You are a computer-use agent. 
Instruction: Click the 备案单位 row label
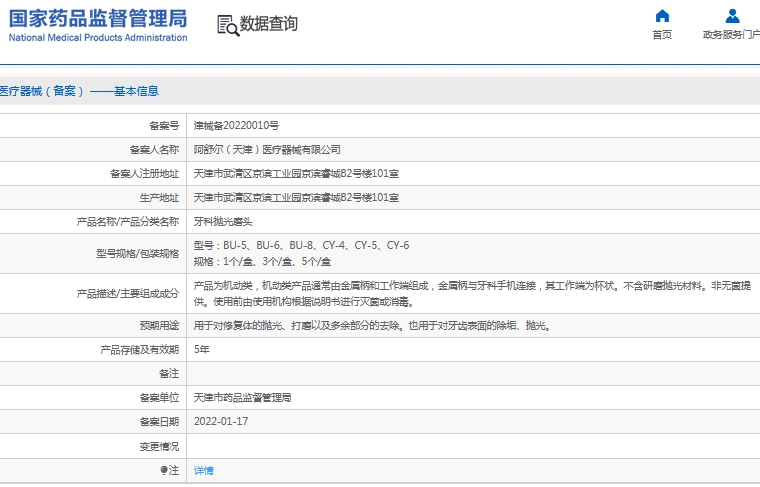[x=159, y=398]
